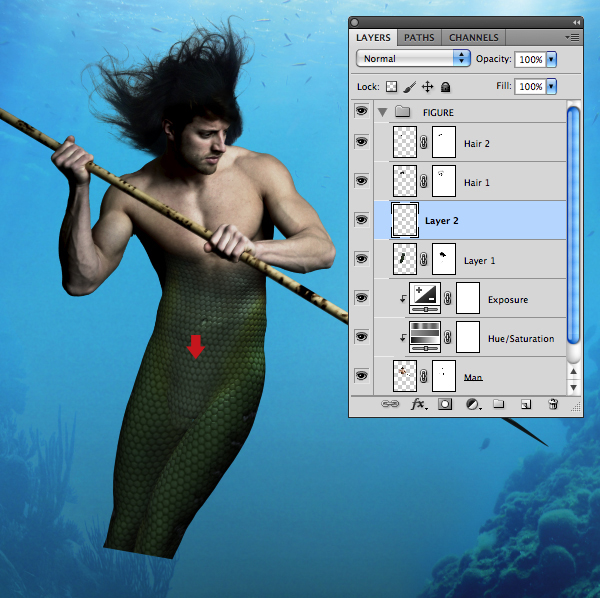Click the Link Layers icon at panel bottom
Image resolution: width=600 pixels, height=598 pixels.
click(390, 404)
